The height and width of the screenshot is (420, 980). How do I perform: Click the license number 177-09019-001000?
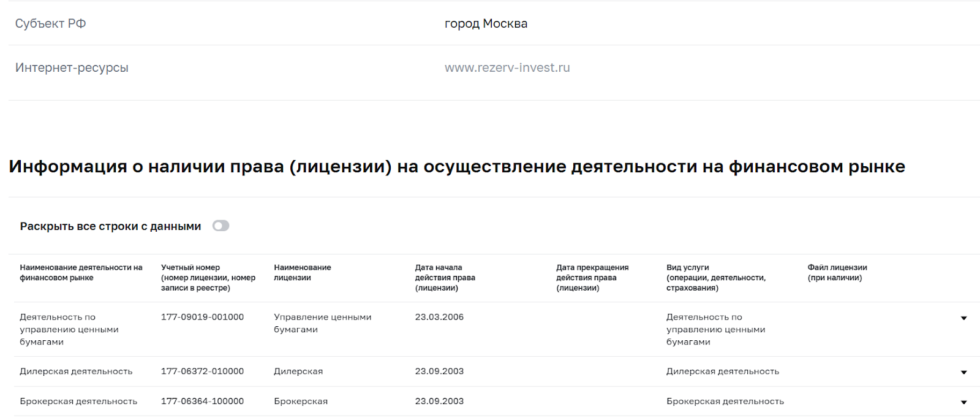click(x=202, y=317)
